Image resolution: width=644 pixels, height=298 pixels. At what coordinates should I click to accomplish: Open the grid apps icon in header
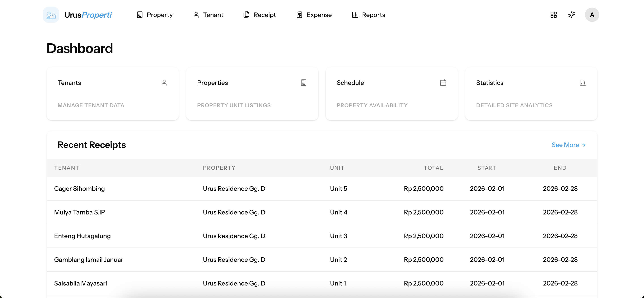coord(553,15)
